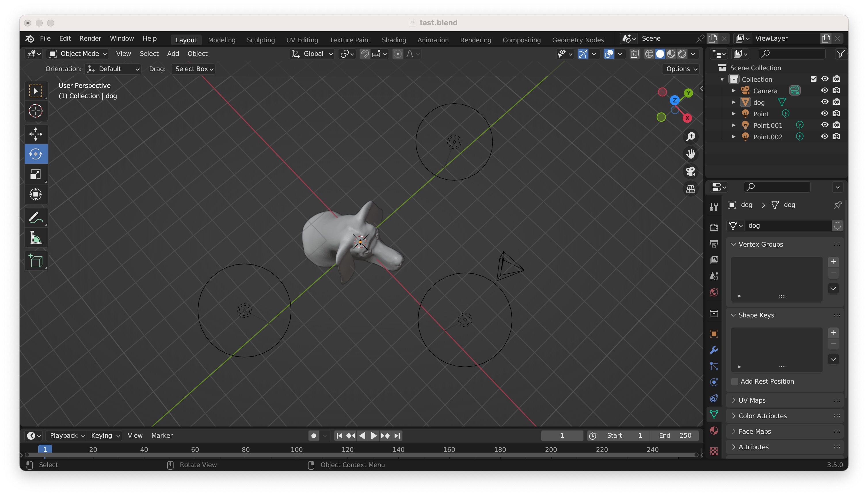
Task: Select the Select Box tool
Action: [36, 91]
